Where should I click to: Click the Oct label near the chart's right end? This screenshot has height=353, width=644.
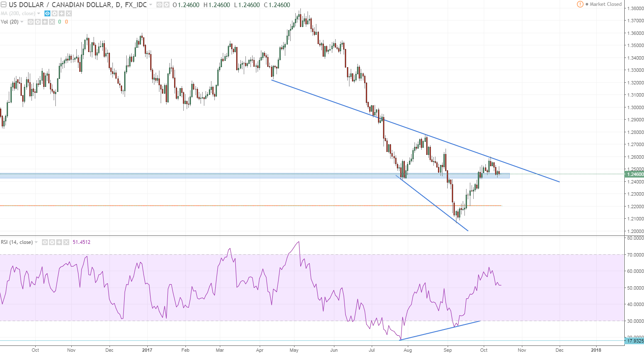click(x=484, y=350)
